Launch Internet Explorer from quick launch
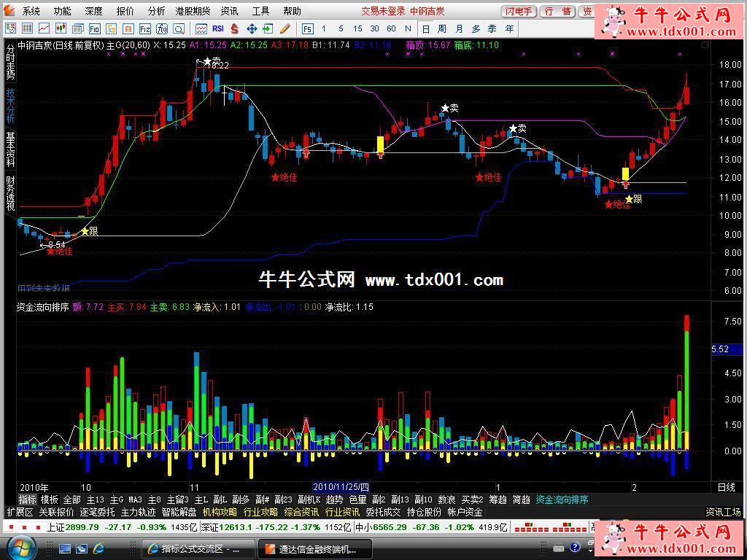Viewport: 747px width, 560px height. [x=98, y=548]
